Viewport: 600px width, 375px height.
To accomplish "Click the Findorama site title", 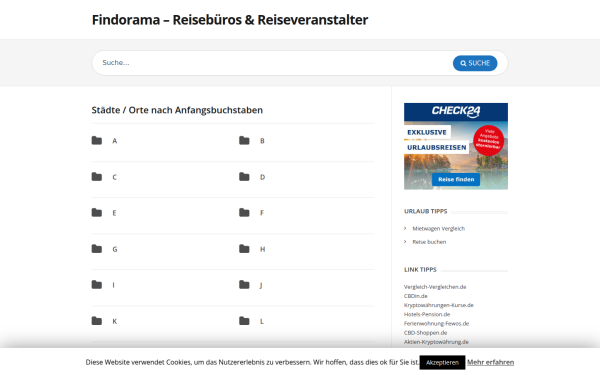I will [230, 20].
